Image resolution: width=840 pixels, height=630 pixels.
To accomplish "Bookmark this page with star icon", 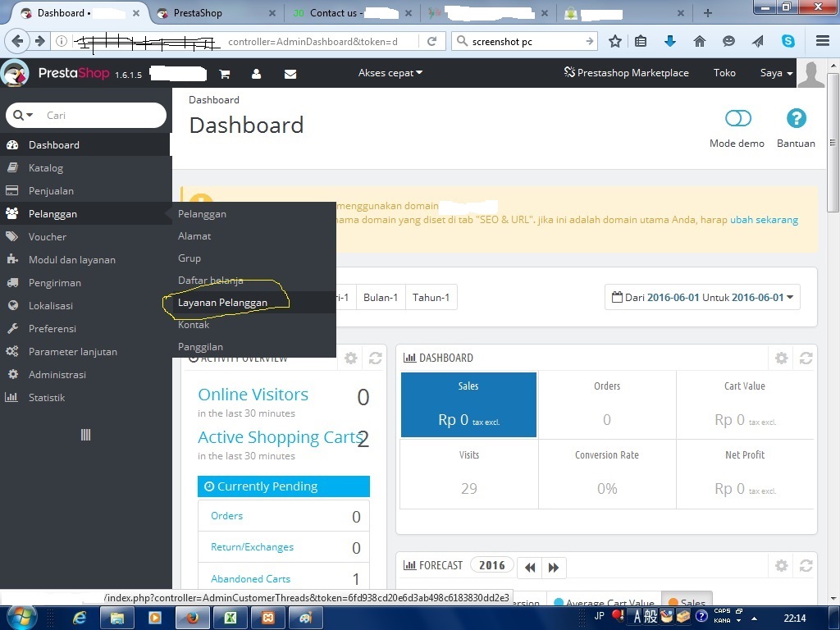I will click(x=615, y=41).
